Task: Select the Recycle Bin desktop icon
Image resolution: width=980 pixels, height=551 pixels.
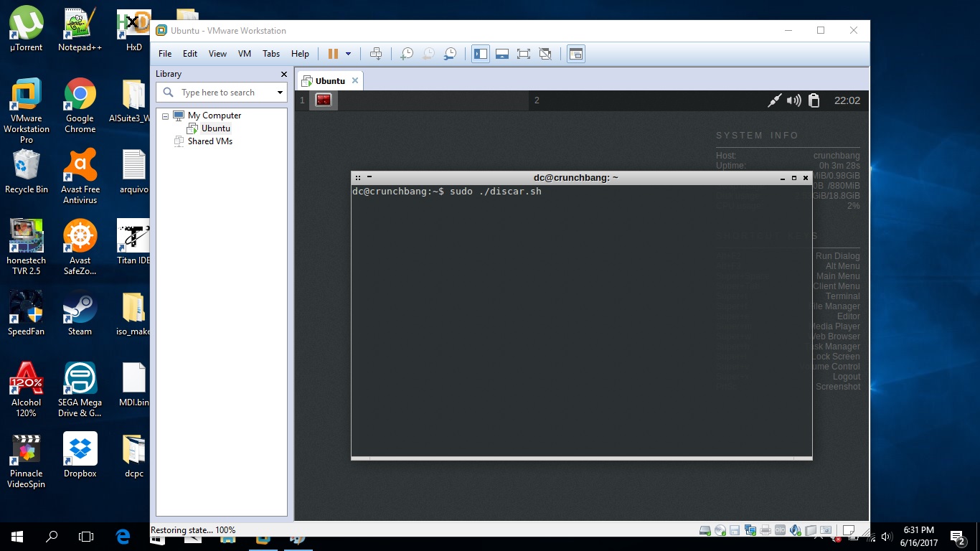Action: coord(27,171)
